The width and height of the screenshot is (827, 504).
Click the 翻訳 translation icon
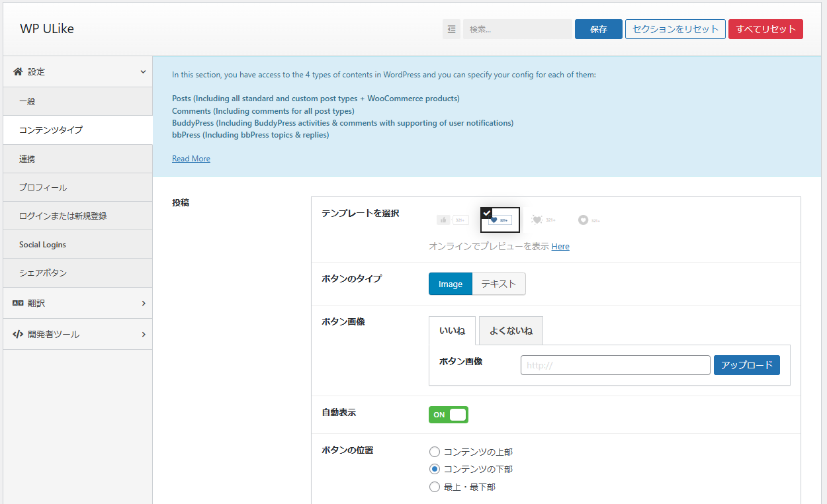tap(18, 303)
